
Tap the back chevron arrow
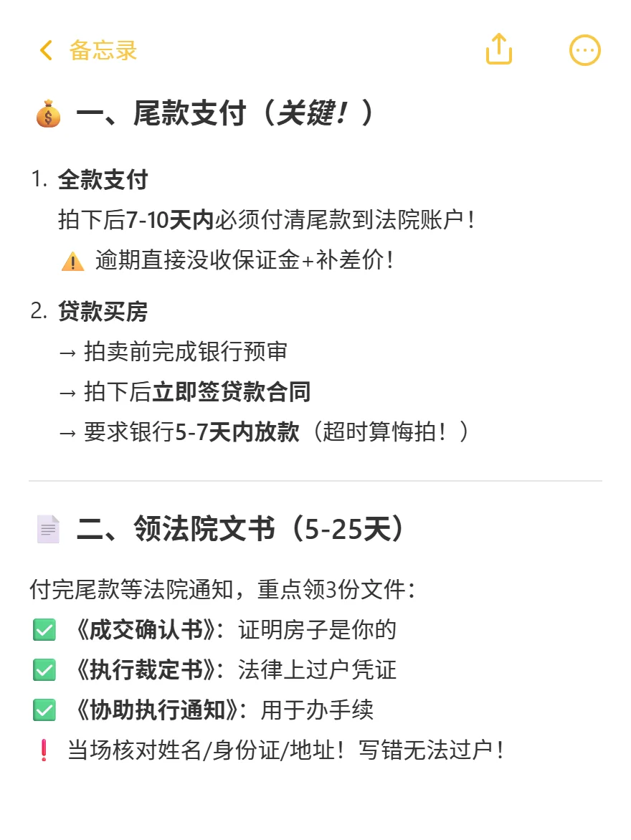(x=47, y=50)
